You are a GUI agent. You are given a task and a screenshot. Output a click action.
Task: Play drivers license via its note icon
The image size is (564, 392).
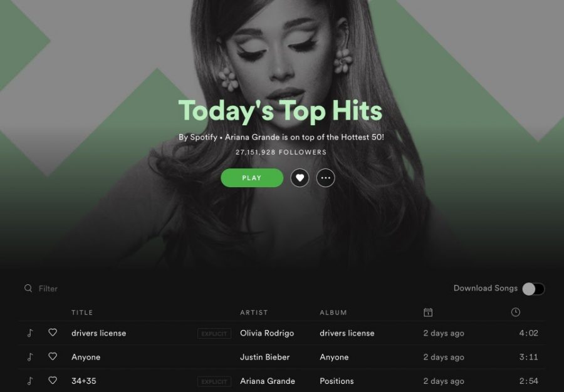tap(30, 333)
